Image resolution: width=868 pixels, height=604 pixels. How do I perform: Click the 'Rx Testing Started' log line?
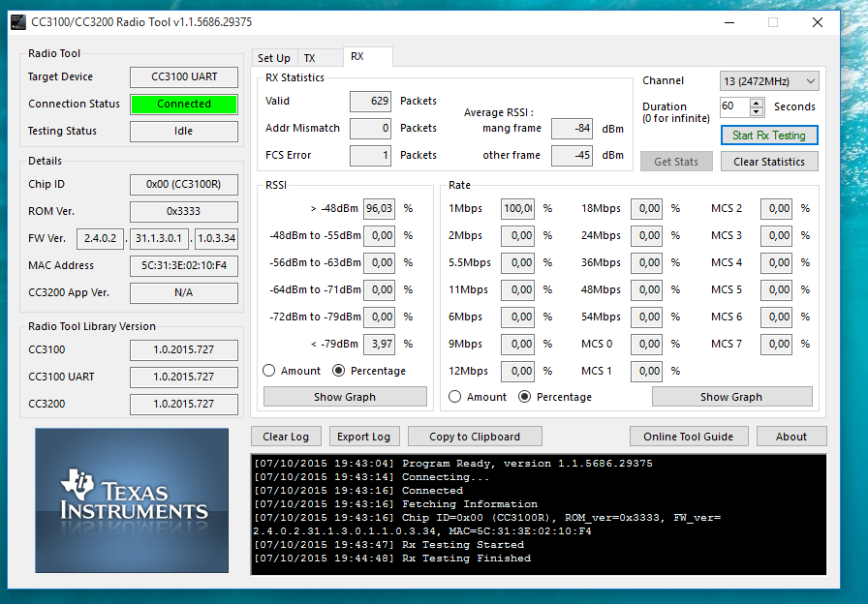pos(389,545)
